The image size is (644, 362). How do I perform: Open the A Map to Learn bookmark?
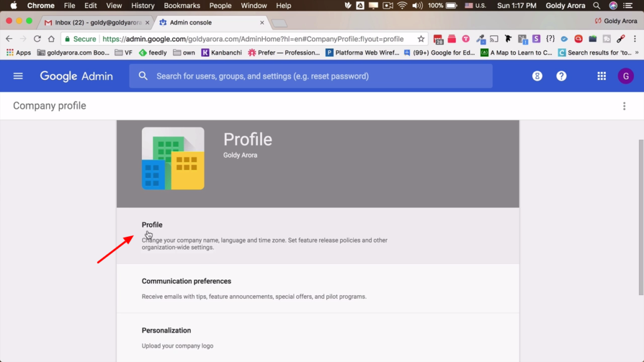[516, 53]
